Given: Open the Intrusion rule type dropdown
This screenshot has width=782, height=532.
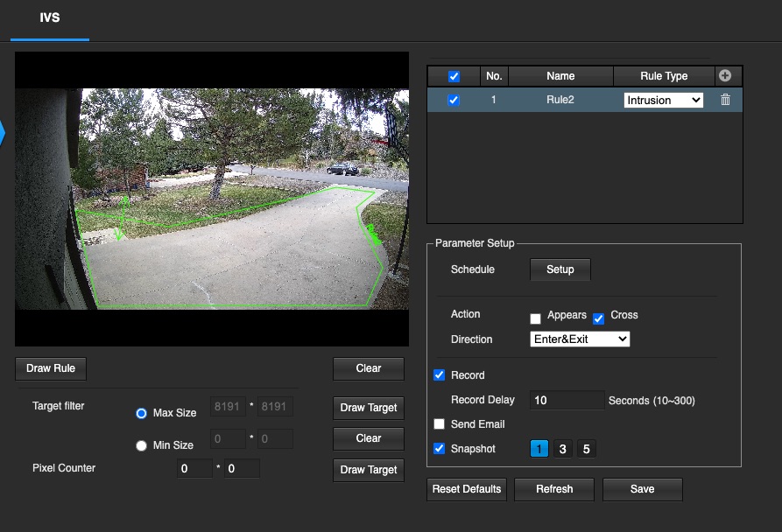Looking at the screenshot, I should [663, 100].
